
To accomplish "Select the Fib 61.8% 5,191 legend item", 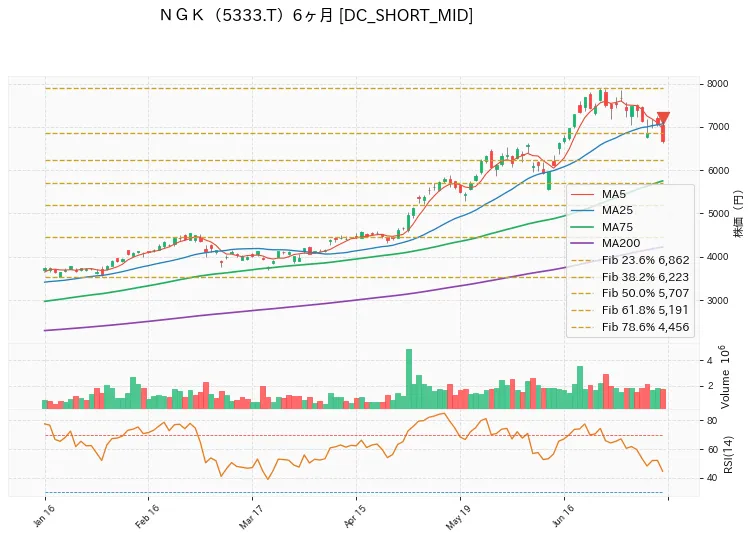I will [x=630, y=310].
